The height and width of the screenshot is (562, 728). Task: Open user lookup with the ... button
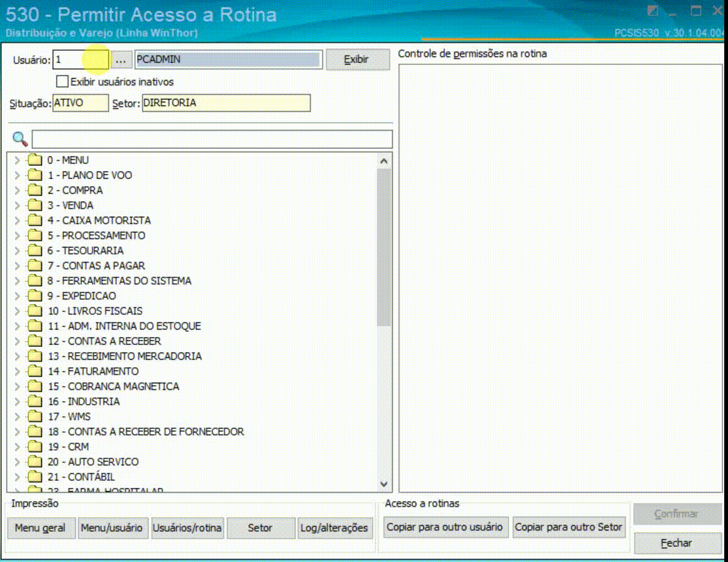[121, 60]
